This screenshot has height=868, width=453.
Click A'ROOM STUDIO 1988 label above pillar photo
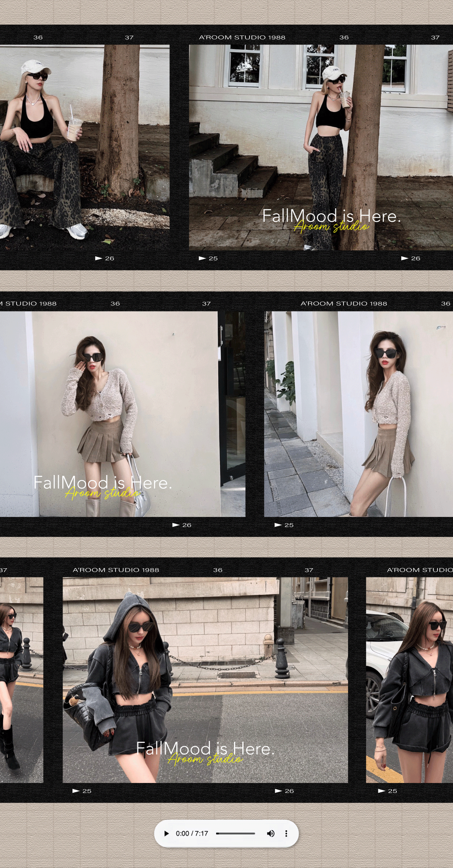click(344, 303)
